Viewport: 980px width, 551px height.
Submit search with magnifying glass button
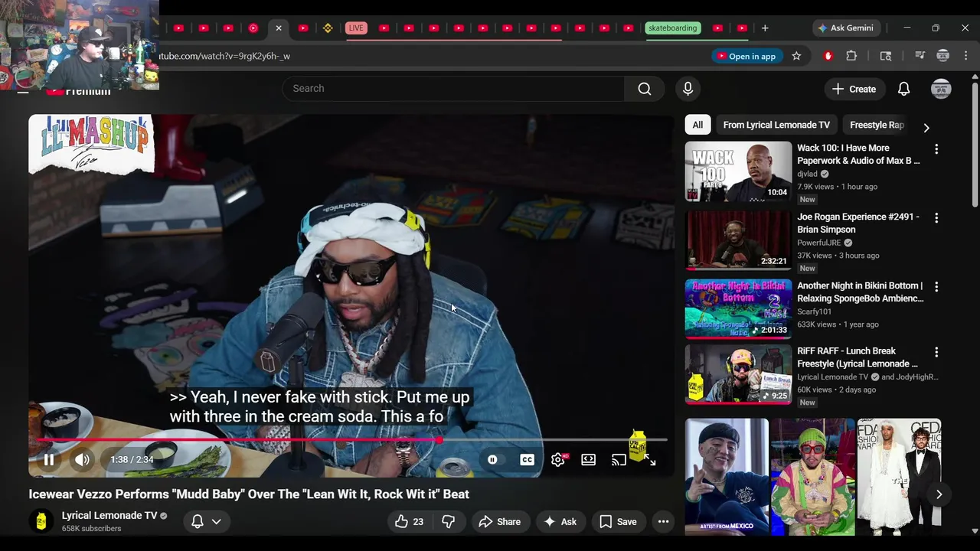(x=645, y=89)
